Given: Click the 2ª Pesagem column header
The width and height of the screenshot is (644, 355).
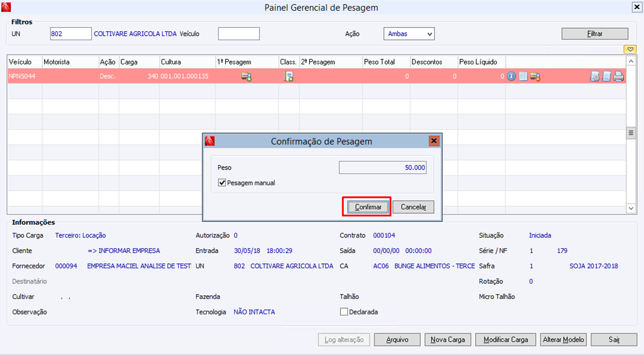Looking at the screenshot, I should 330,62.
